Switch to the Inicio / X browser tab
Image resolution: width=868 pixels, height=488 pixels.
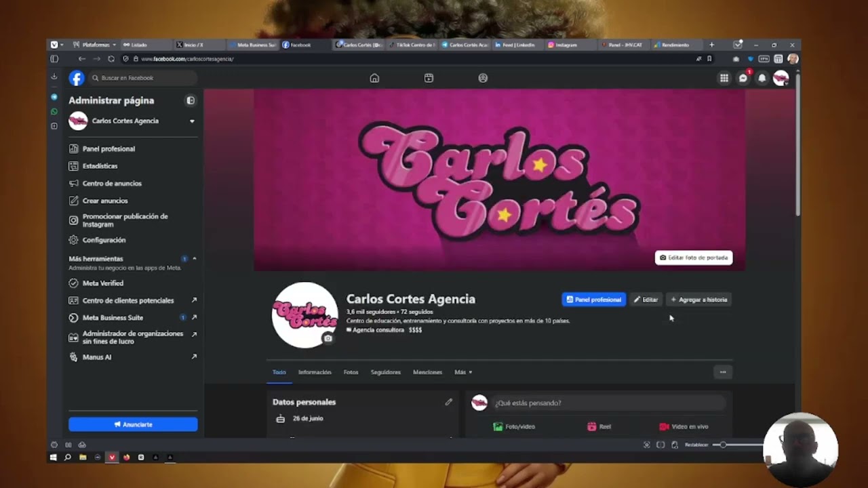point(199,45)
